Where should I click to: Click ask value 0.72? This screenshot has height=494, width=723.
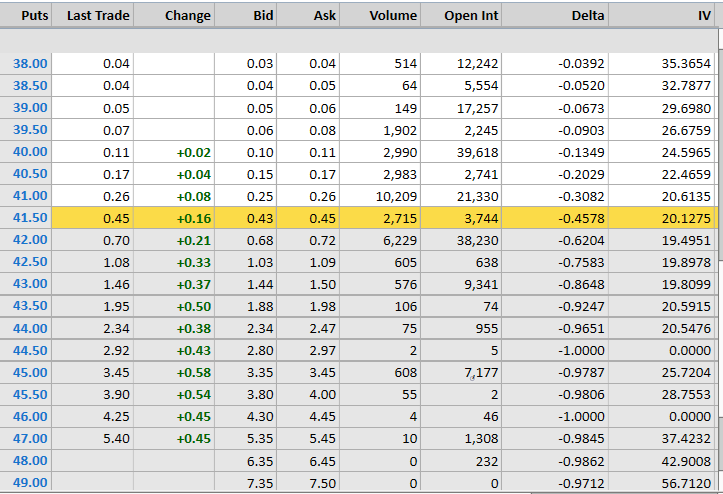322,240
